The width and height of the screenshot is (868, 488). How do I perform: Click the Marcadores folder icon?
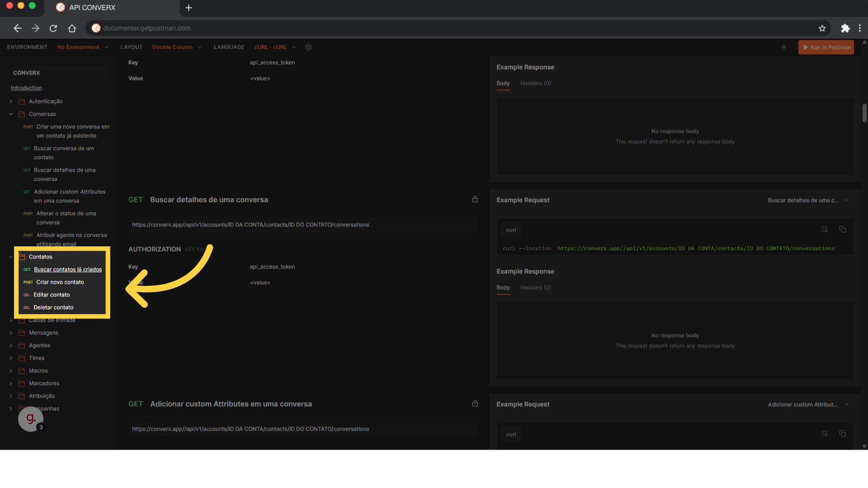point(22,383)
